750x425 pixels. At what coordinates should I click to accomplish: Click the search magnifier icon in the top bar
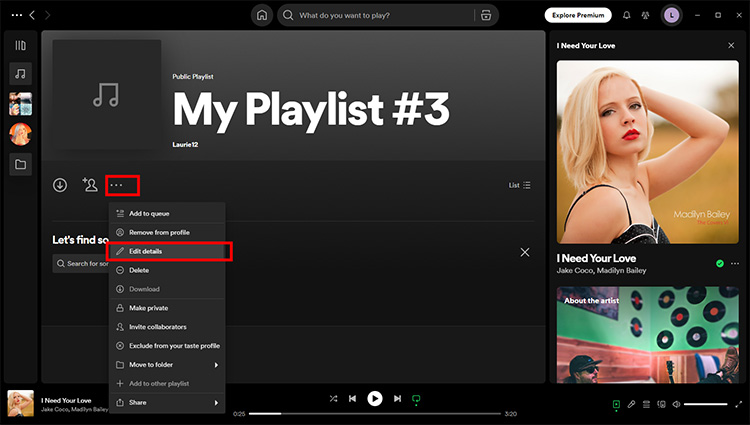[288, 15]
